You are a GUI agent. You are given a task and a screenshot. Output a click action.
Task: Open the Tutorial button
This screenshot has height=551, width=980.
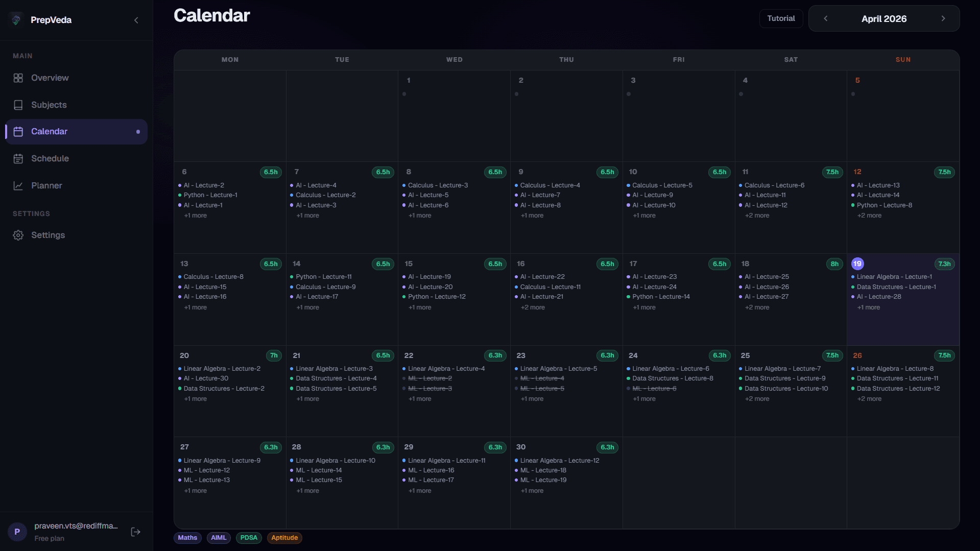781,18
